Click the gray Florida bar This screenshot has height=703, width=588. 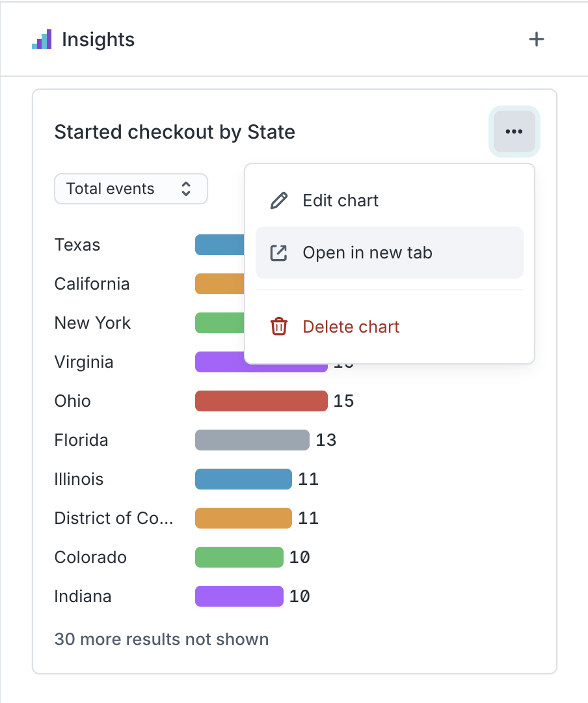click(x=252, y=440)
